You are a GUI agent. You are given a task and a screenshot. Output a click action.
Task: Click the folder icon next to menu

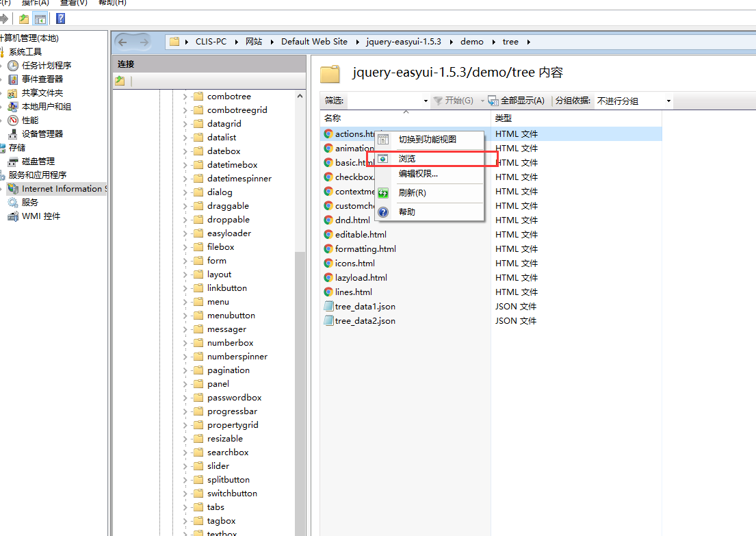pos(198,302)
